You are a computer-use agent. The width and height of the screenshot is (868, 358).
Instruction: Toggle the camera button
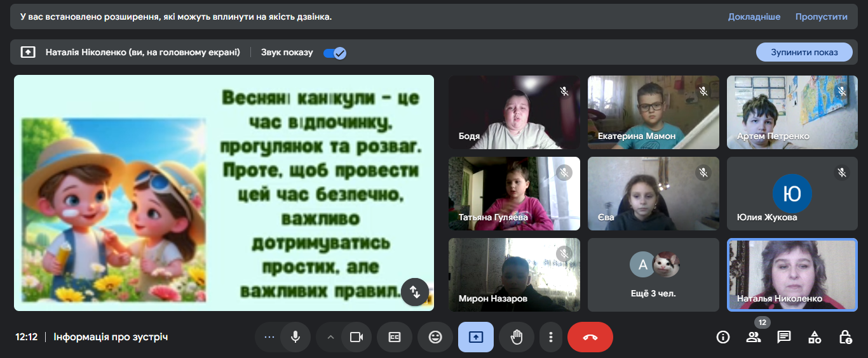pyautogui.click(x=356, y=337)
